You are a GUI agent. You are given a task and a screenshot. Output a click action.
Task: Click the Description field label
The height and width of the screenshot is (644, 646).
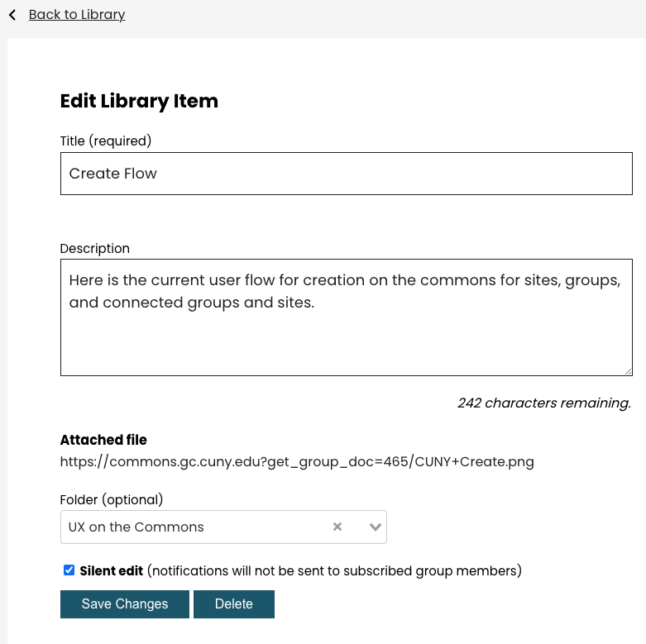click(95, 248)
